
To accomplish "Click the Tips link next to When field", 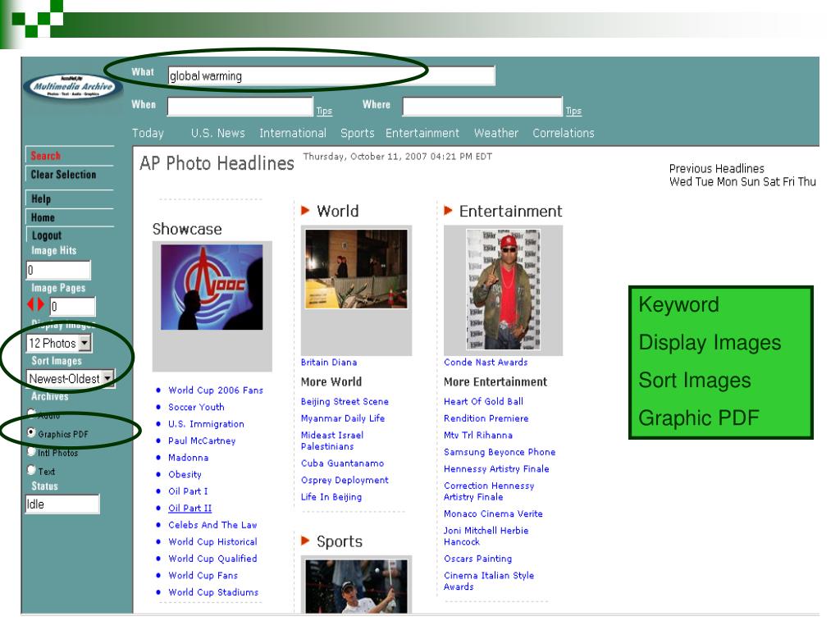I will (323, 111).
